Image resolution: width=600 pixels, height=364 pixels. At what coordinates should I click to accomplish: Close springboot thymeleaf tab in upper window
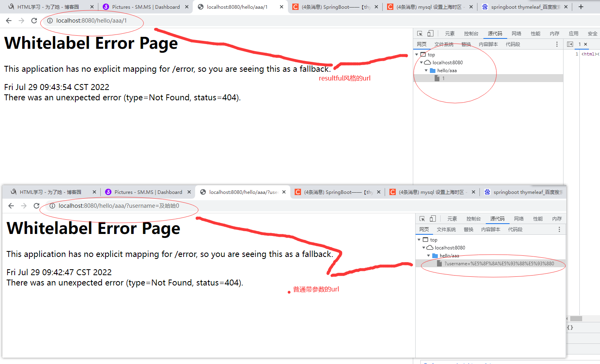tap(566, 7)
